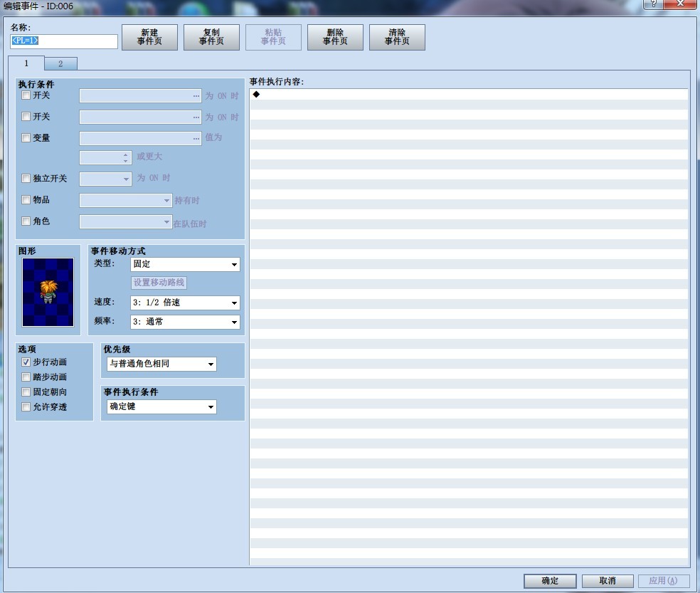Switch to event page tab 2

[x=60, y=64]
